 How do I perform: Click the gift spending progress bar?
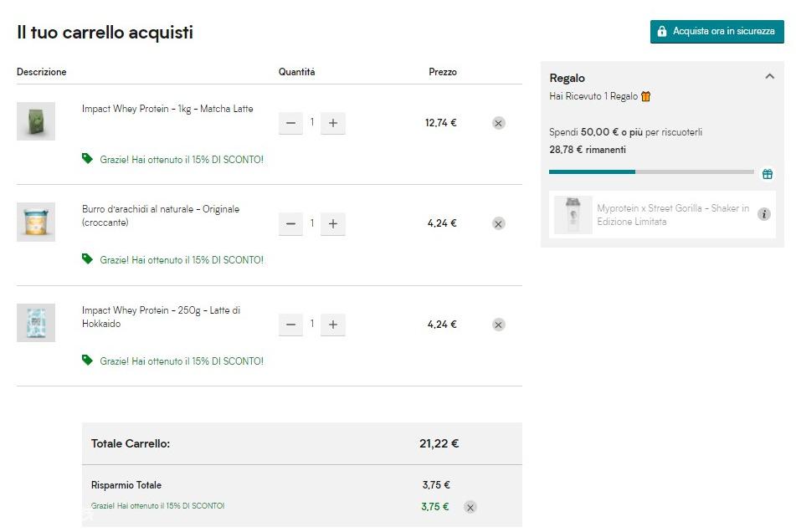651,172
